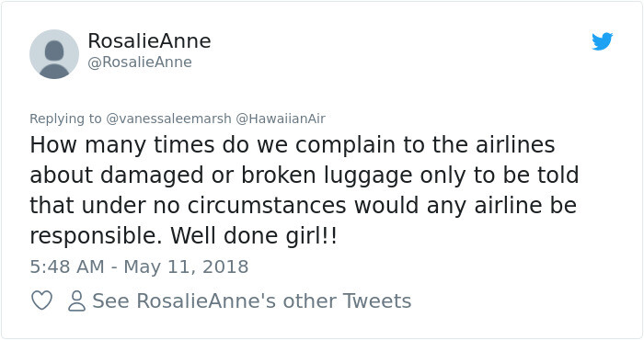This screenshot has height=340, width=644.
Task: Click the tweet line starting 'How many times'
Action: click(293, 145)
